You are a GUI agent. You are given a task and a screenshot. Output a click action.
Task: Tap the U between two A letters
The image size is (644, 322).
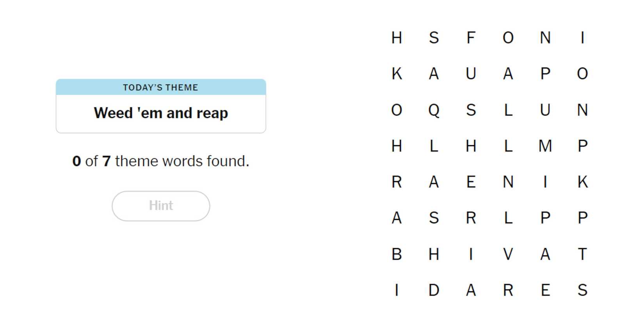[471, 74]
